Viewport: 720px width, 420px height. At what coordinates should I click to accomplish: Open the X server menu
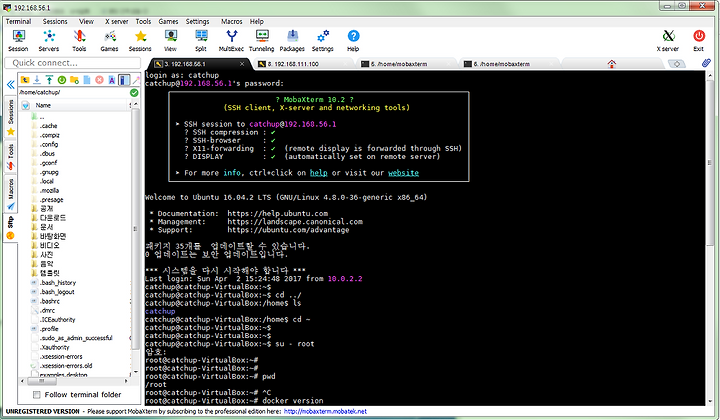tap(117, 22)
